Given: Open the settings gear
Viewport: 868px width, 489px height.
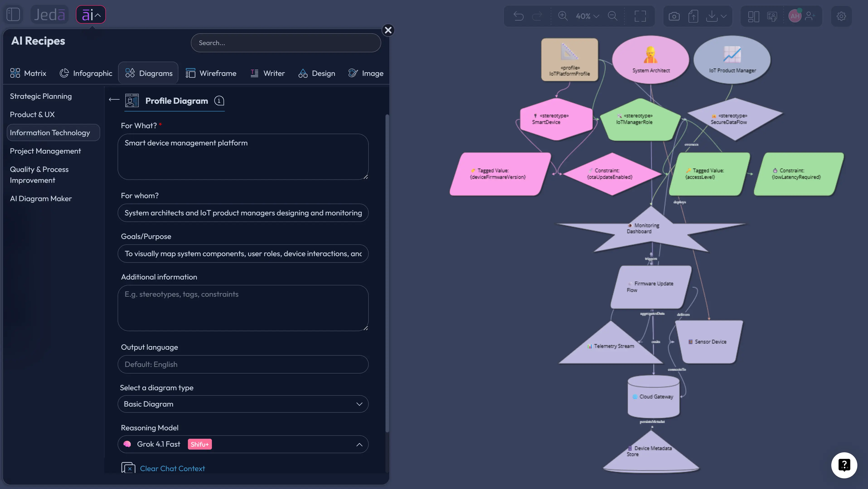Looking at the screenshot, I should 841,16.
